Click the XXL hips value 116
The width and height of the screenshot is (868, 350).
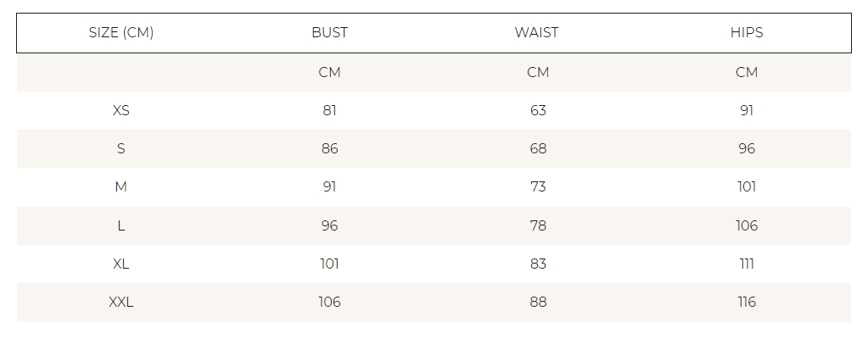(747, 302)
